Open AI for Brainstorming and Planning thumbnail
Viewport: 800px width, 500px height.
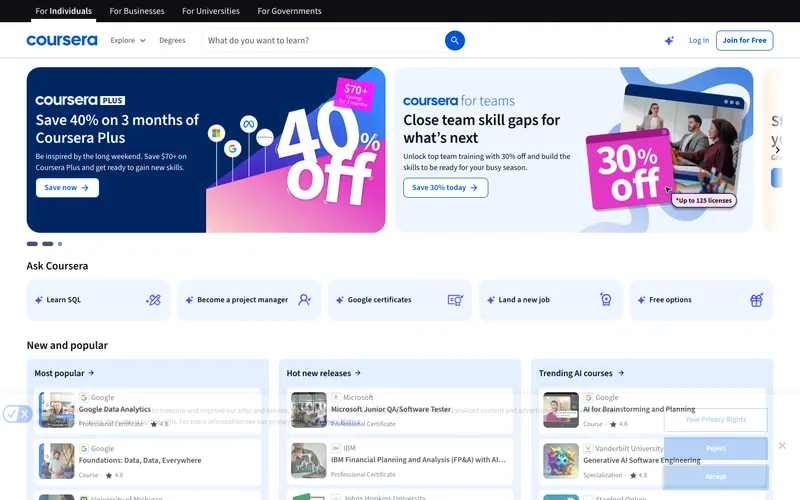tap(561, 410)
